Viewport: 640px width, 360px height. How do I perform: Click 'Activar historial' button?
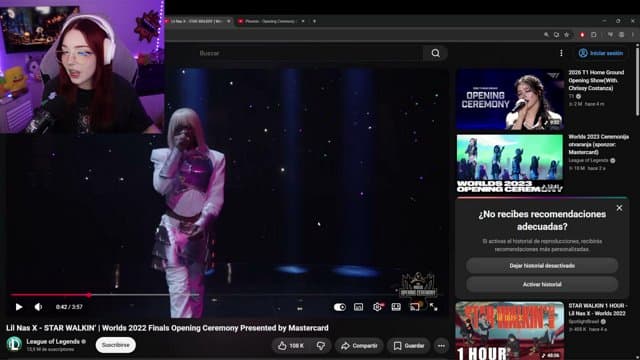pos(542,284)
